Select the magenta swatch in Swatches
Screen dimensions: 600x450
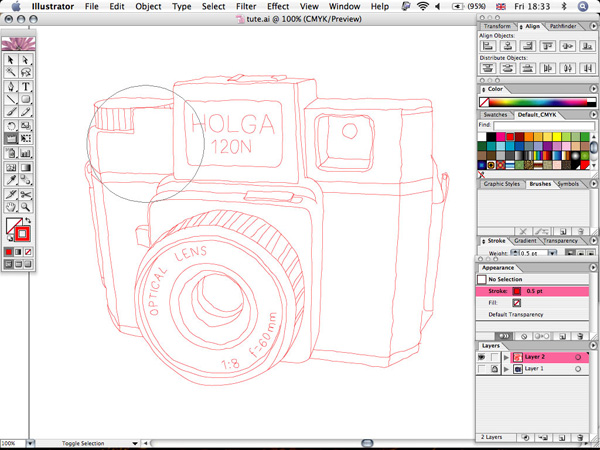point(501,137)
